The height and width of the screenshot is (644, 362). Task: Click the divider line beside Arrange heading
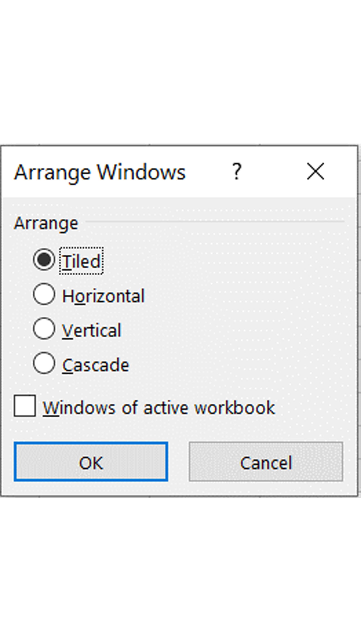point(215,221)
